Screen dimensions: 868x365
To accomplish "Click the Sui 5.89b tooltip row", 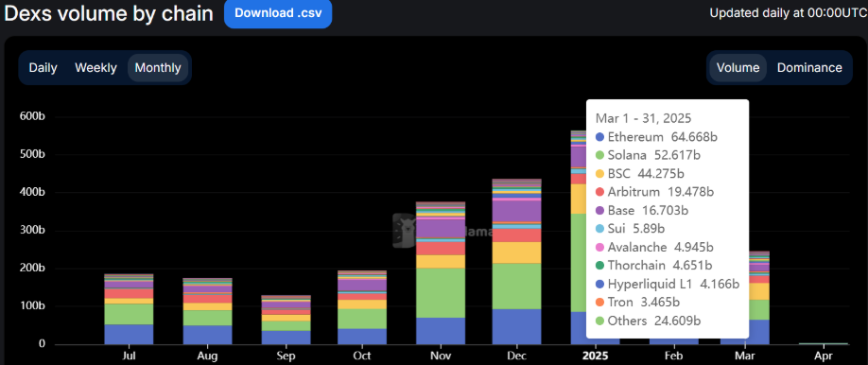I will coord(630,229).
